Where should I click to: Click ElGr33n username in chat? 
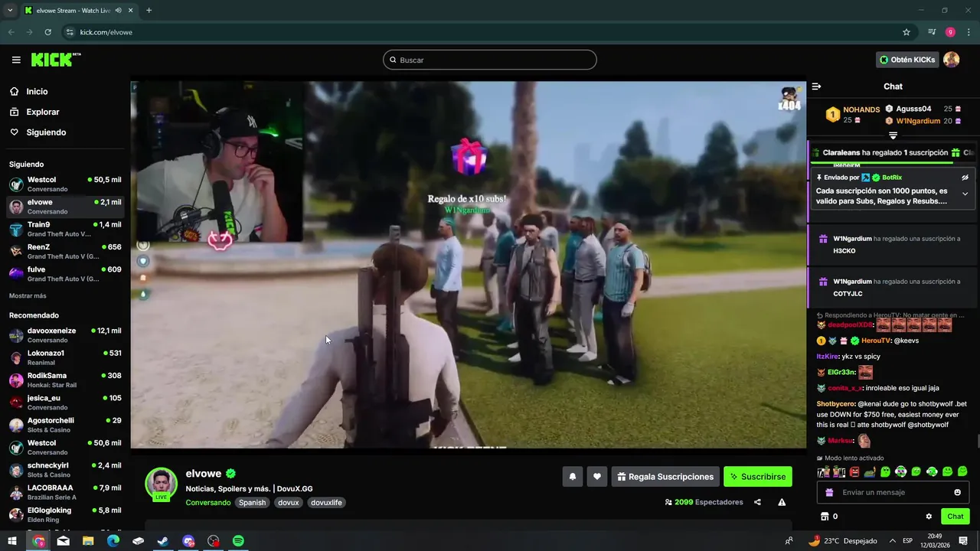(x=841, y=372)
